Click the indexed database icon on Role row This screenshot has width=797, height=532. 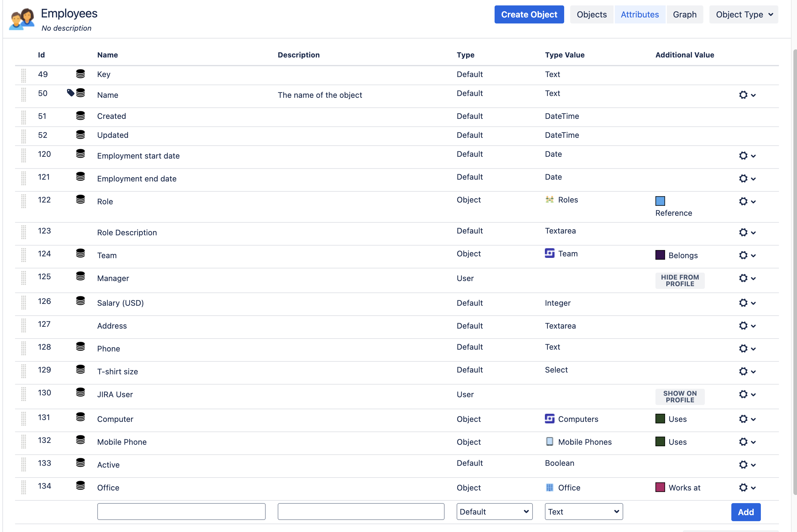[x=80, y=199]
